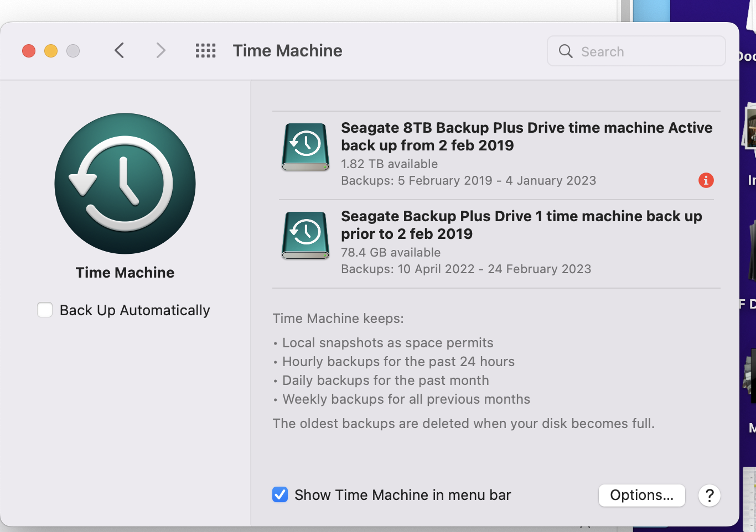Click Backups: 10 April 2022 date range
This screenshot has height=532, width=756.
pyautogui.click(x=466, y=269)
